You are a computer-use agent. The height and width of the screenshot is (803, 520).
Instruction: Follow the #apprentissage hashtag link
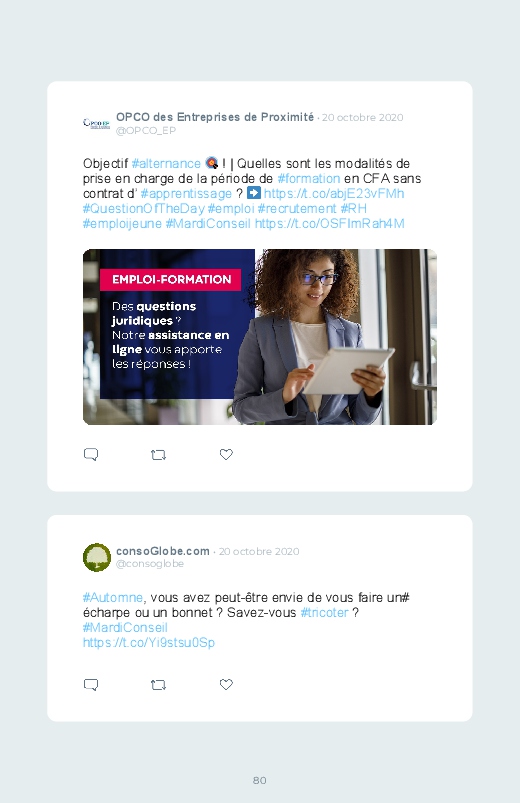coord(186,194)
